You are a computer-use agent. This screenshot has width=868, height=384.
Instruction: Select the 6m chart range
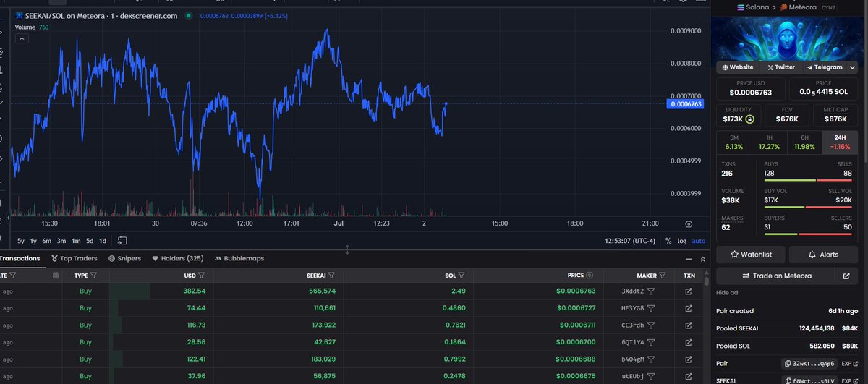[46, 241]
